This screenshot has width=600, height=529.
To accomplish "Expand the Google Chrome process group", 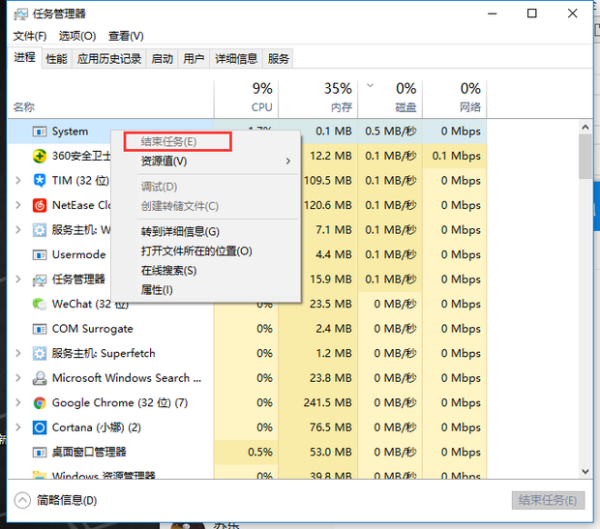I will click(x=19, y=403).
